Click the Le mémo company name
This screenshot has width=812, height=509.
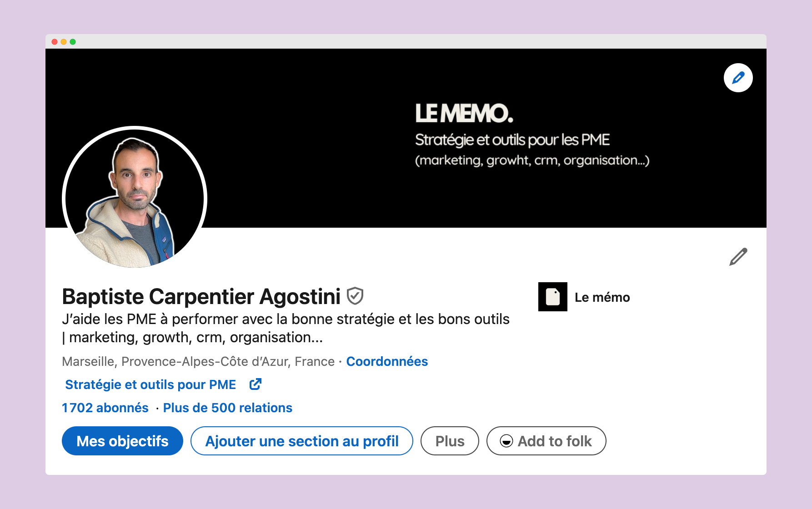[x=602, y=297]
